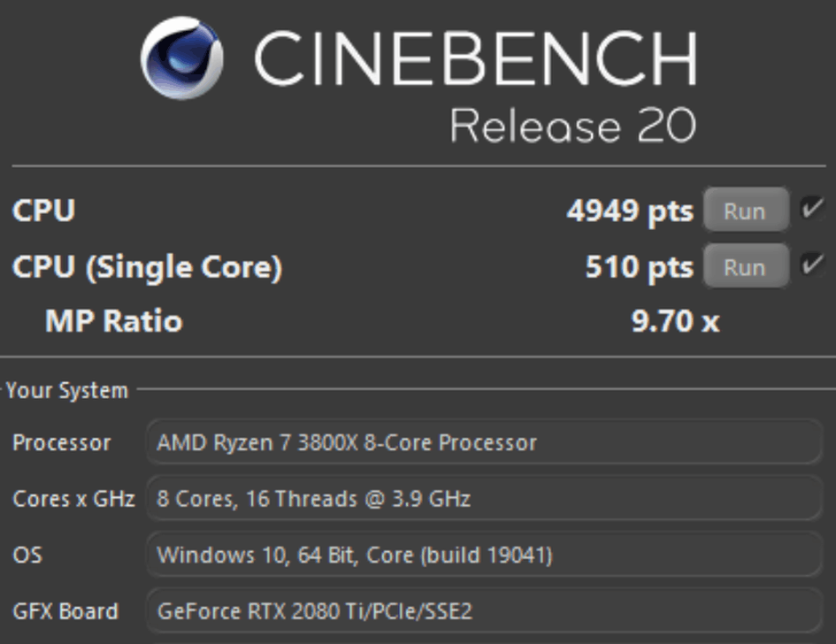Screen dimensions: 836x644
Task: Toggle the CPU test checkbox
Action: point(812,209)
